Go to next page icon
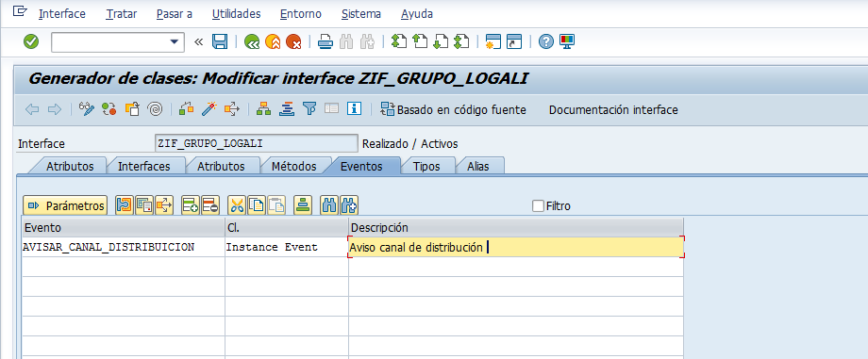 [x=440, y=41]
